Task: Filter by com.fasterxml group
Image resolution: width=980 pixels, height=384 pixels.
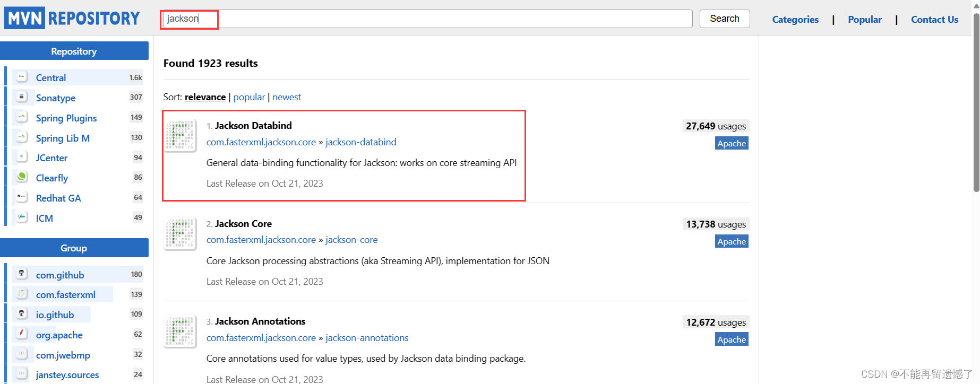Action: 66,295
